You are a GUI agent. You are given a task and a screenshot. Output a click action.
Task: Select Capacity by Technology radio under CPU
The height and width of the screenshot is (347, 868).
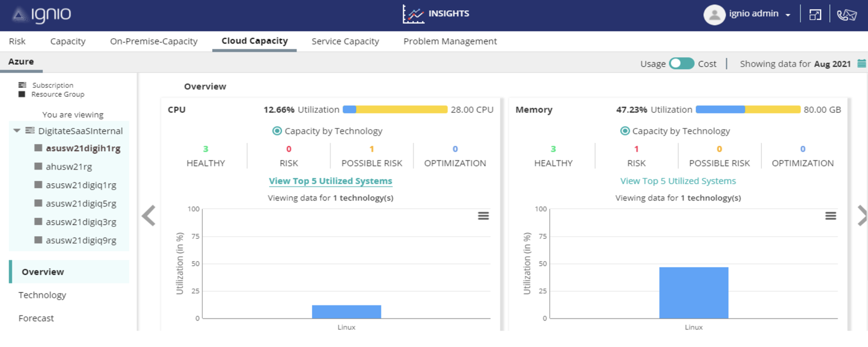[276, 131]
